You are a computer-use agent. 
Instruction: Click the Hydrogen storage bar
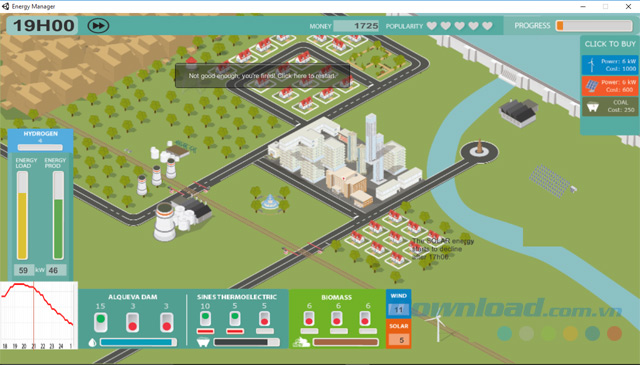[x=40, y=147]
